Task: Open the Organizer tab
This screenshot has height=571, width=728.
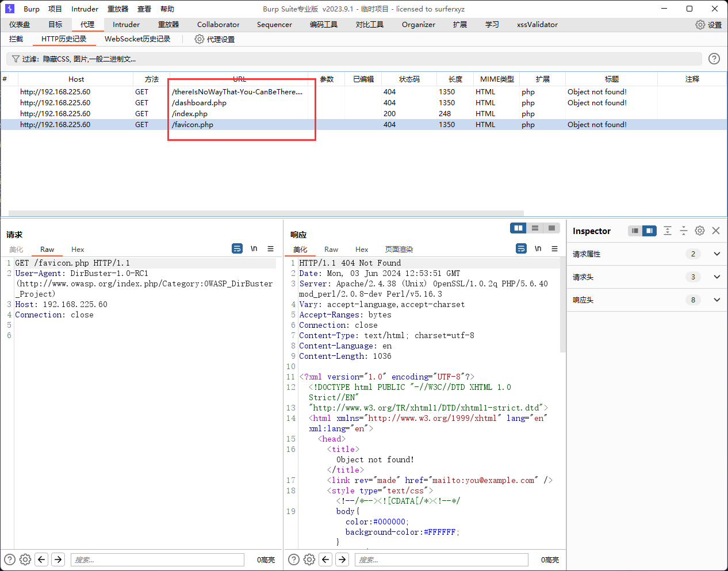Action: click(419, 25)
